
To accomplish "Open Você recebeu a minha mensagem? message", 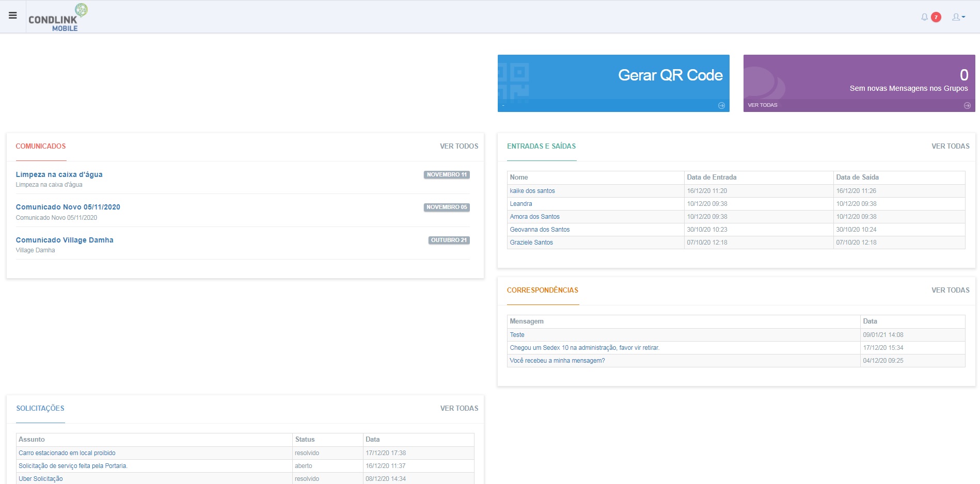I will [x=557, y=361].
